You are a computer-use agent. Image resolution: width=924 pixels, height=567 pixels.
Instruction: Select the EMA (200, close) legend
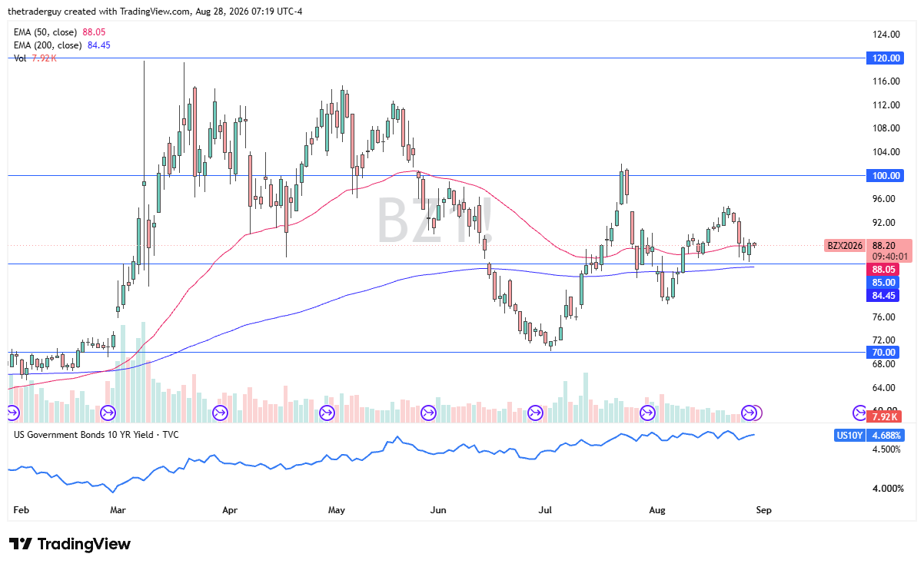point(62,45)
